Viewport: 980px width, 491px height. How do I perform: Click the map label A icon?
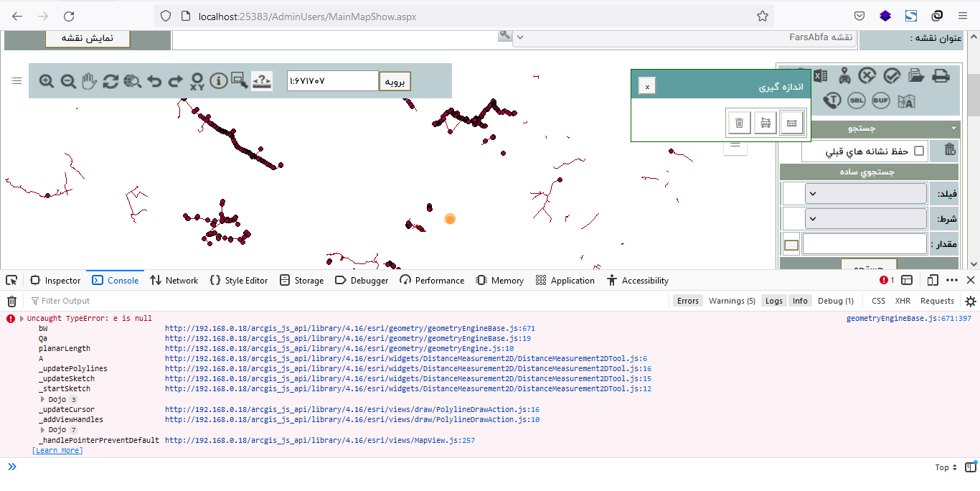click(906, 100)
